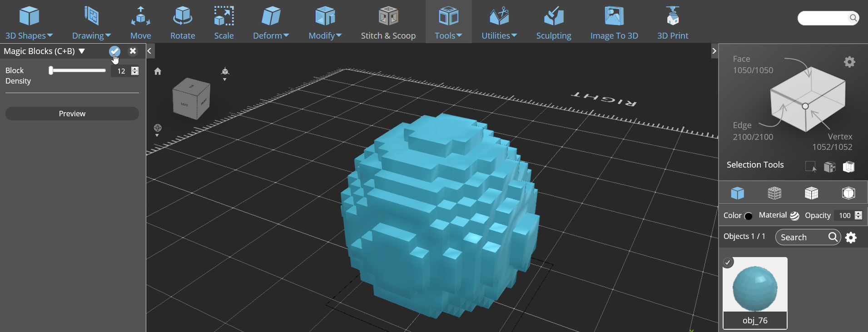The image size is (868, 332).
Task: Click the Objects search magnifier icon
Action: 833,237
